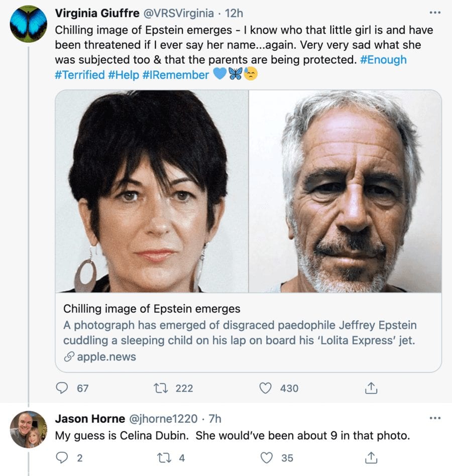Viewport: 452px width, 476px height.
Task: Open the #Terrified hashtag
Action: [79, 75]
